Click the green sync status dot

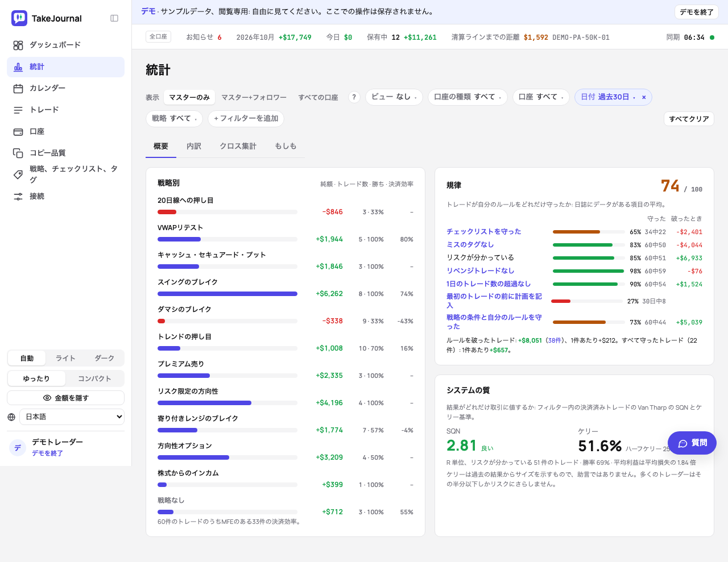[x=712, y=38]
